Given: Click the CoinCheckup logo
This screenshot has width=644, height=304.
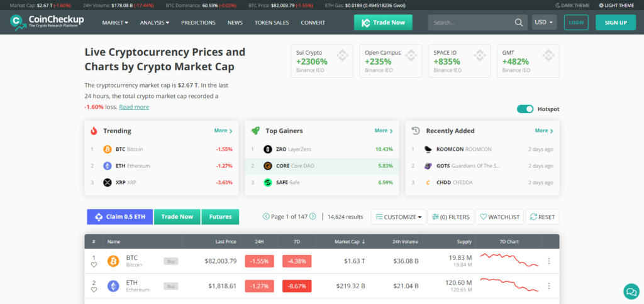Looking at the screenshot, I should [47, 22].
